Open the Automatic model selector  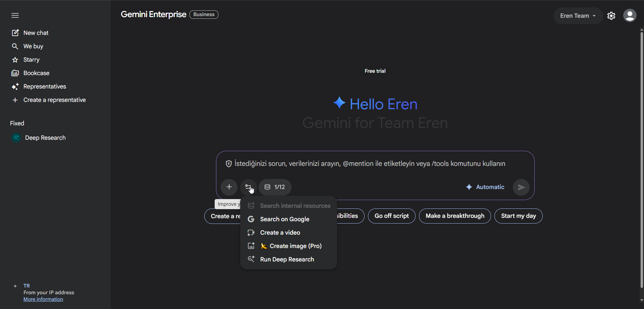click(x=485, y=187)
